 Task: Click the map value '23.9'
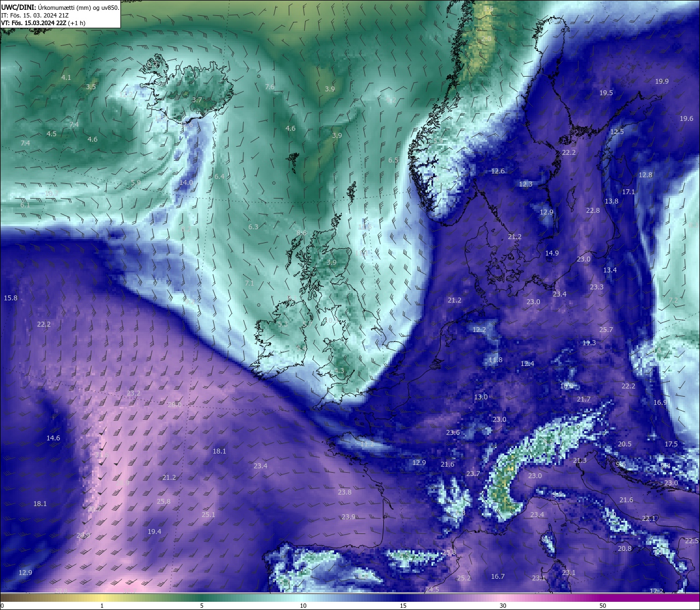348,517
